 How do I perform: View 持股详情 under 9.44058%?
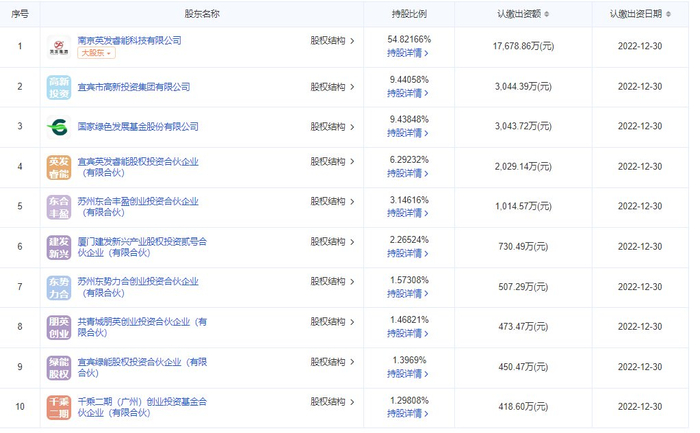click(408, 93)
